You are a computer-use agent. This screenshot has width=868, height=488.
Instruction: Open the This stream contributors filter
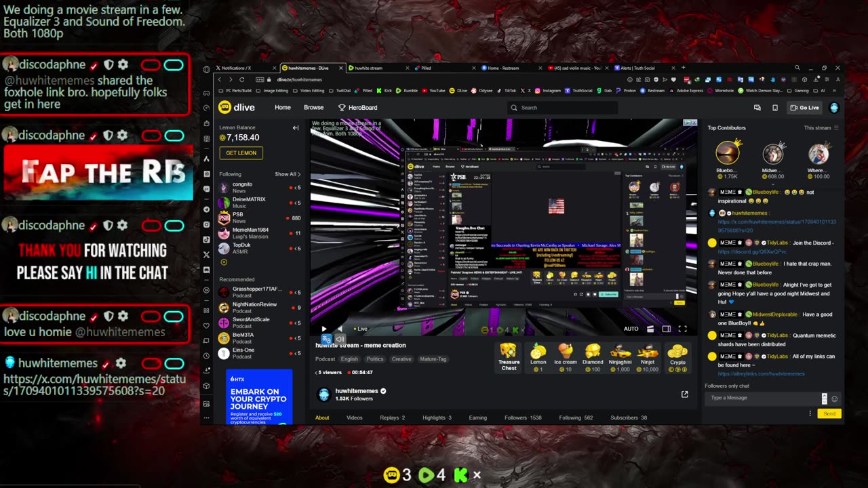pyautogui.click(x=821, y=127)
